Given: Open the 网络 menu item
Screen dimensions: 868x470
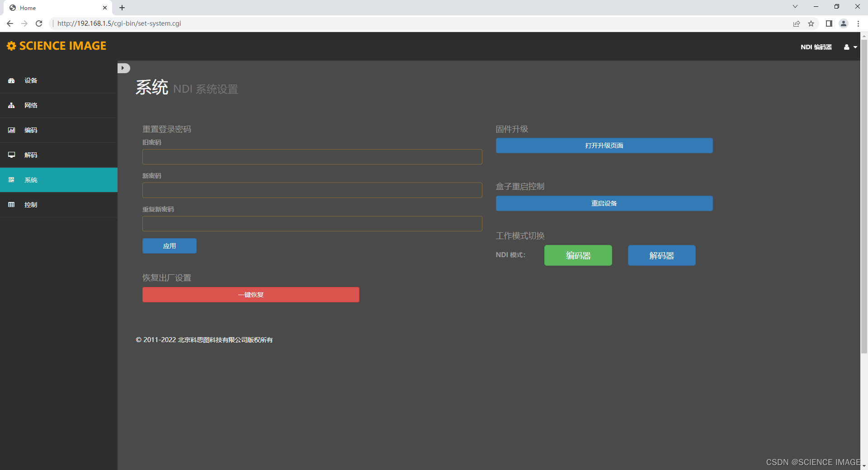Looking at the screenshot, I should [59, 105].
